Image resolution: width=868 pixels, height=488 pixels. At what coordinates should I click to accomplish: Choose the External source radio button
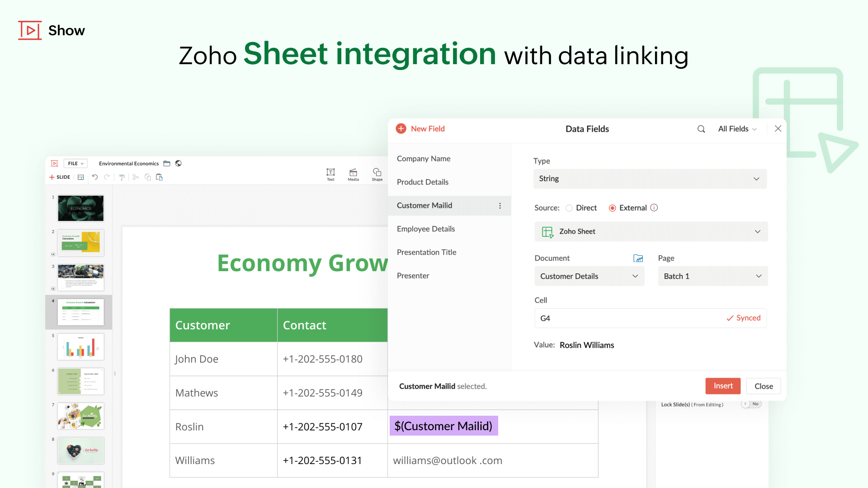click(x=612, y=208)
